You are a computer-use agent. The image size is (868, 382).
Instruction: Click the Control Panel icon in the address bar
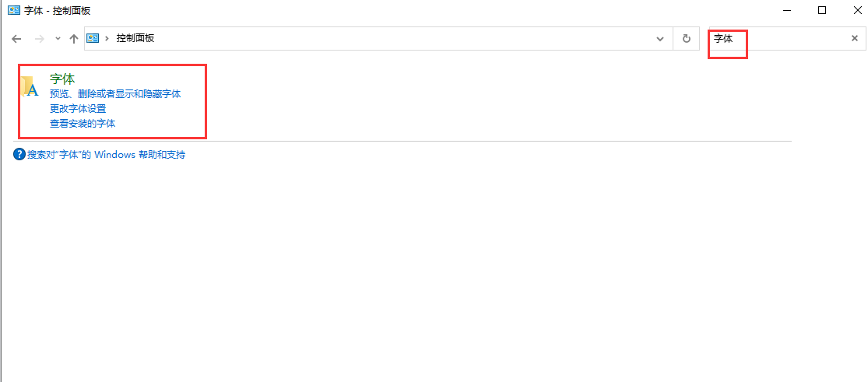[x=93, y=39]
